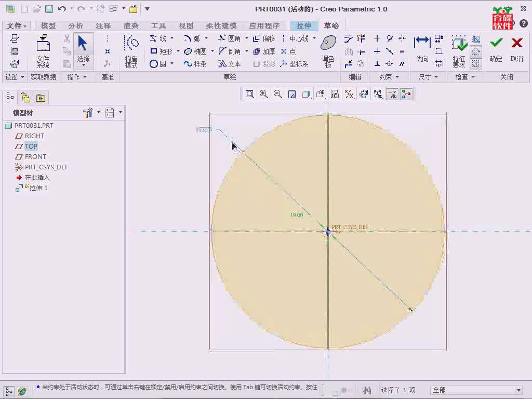Apply the perpendicular constraint icon

(x=377, y=64)
